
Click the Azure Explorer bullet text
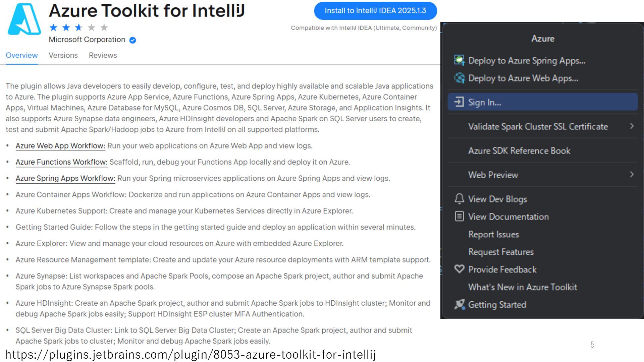pyautogui.click(x=179, y=243)
